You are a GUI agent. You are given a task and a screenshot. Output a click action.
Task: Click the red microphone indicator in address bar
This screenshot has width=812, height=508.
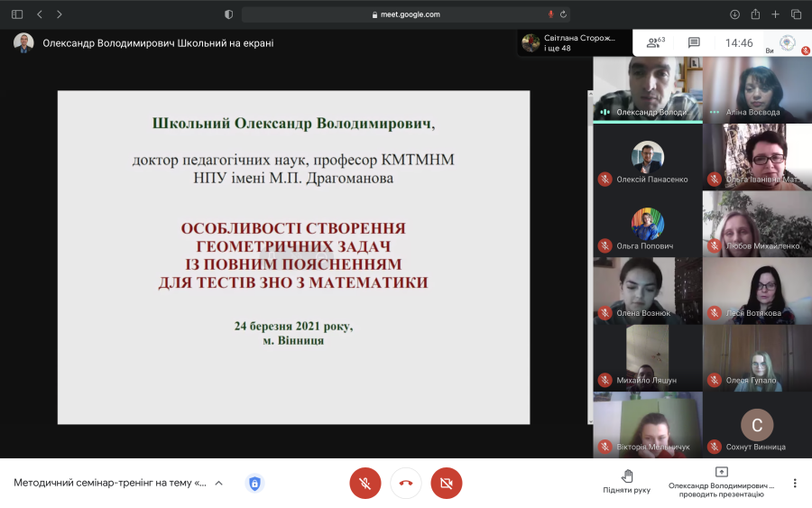click(551, 14)
